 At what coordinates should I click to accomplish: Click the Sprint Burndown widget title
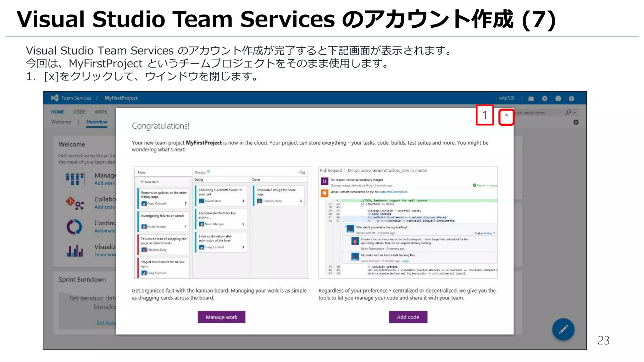pos(82,280)
